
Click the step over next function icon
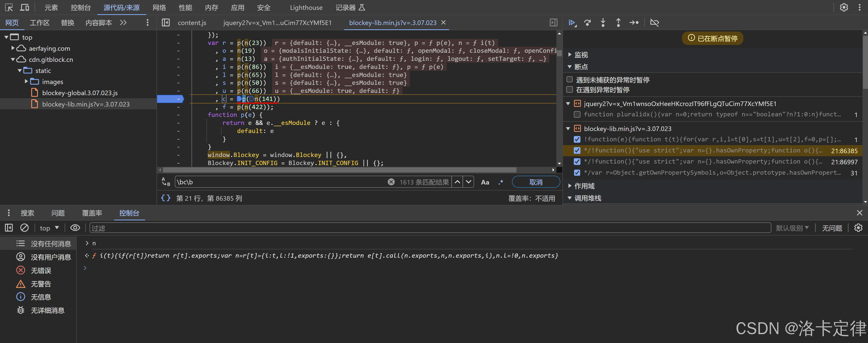click(x=587, y=22)
